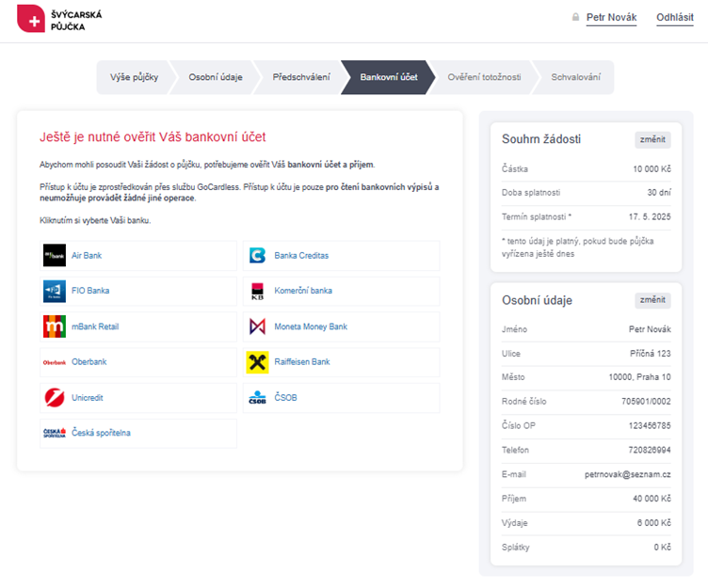Click email petrnovak@seznam.cz
The image size is (708, 588).
[x=628, y=474]
